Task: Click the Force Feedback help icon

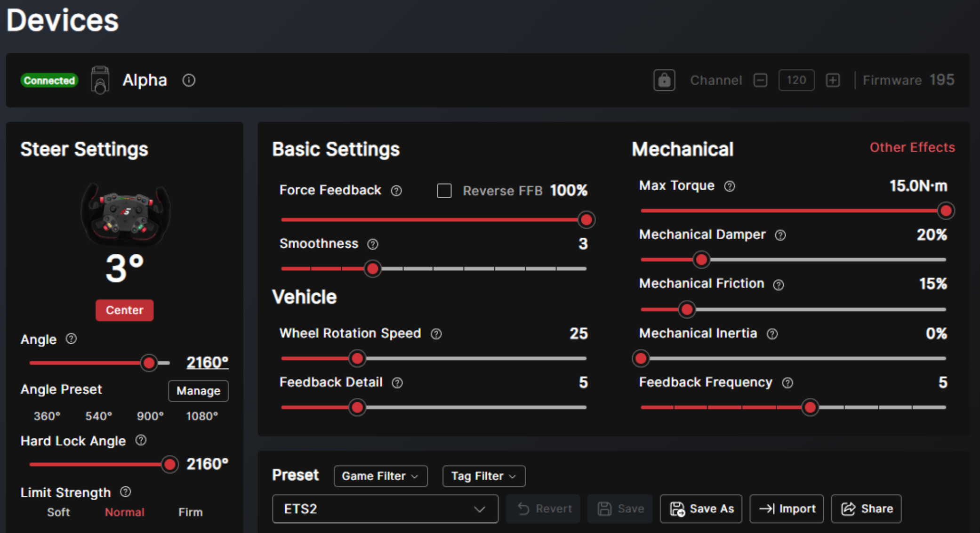Action: click(396, 191)
